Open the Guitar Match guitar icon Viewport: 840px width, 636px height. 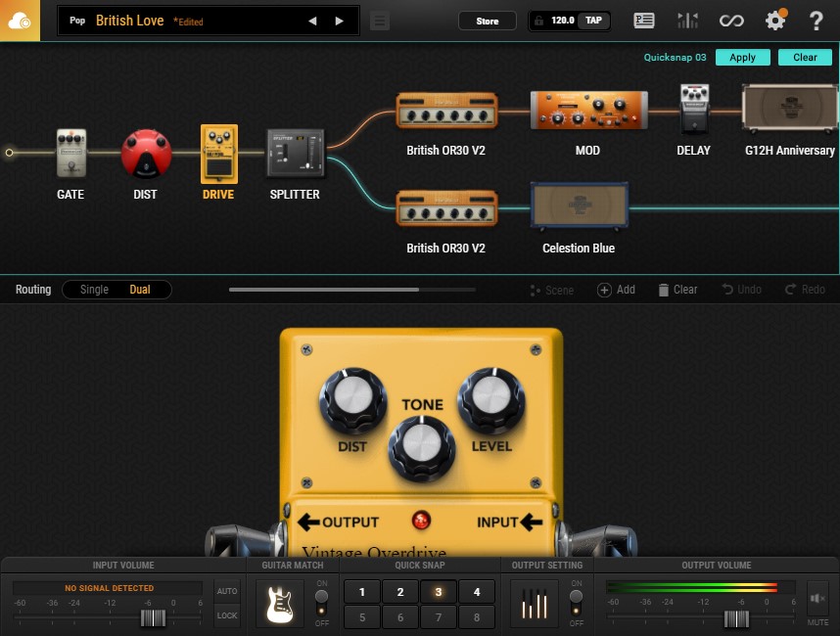coord(280,604)
